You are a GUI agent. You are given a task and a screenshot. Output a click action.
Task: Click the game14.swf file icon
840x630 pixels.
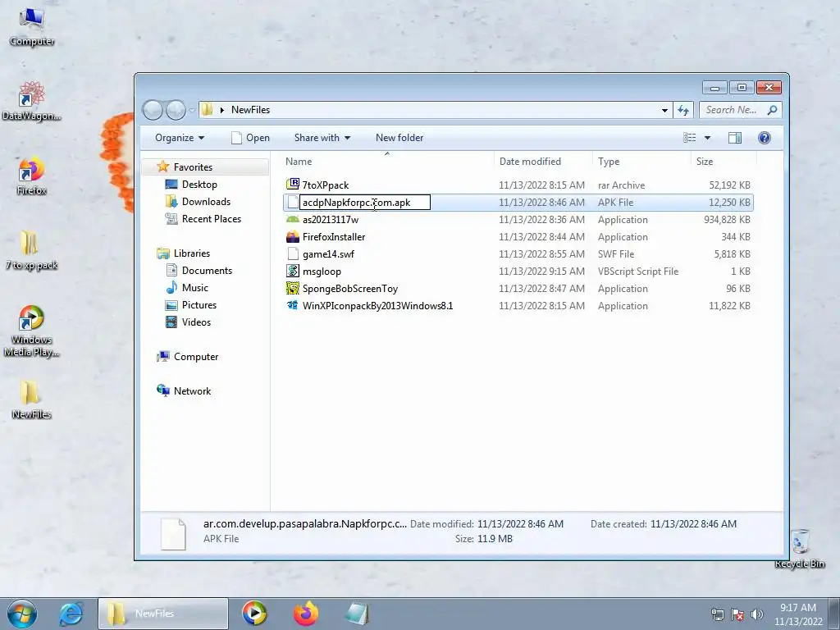click(293, 253)
